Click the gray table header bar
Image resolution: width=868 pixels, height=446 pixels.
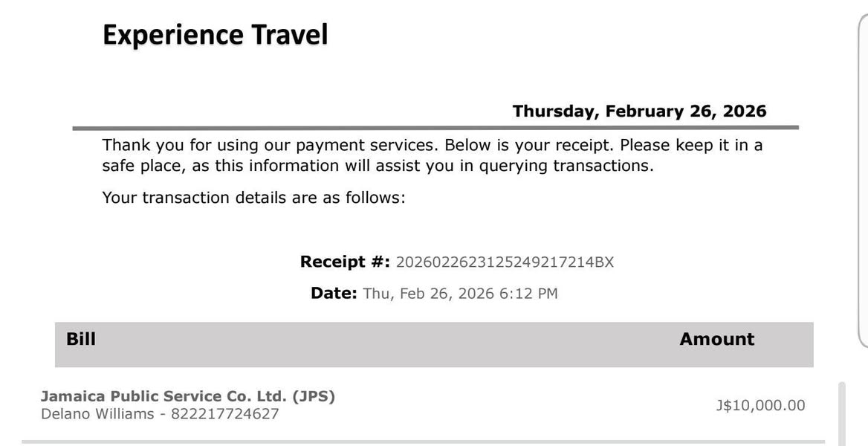coord(434,344)
